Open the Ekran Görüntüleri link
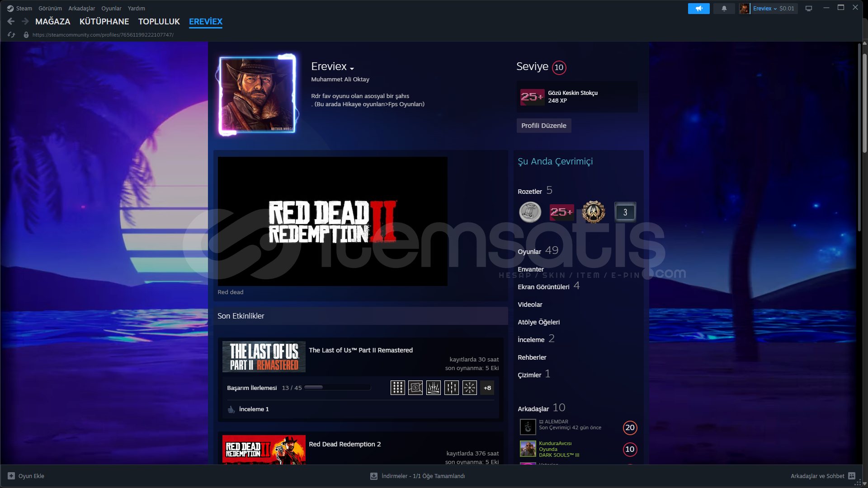 pos(543,287)
